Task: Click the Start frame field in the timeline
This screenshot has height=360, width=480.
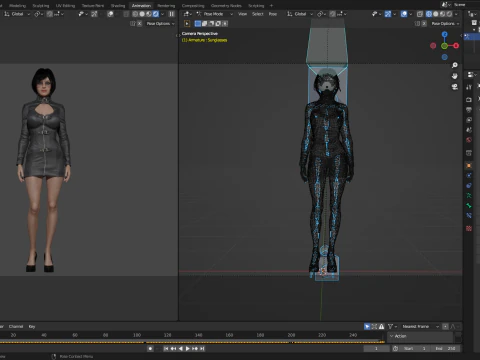Action: (x=415, y=348)
